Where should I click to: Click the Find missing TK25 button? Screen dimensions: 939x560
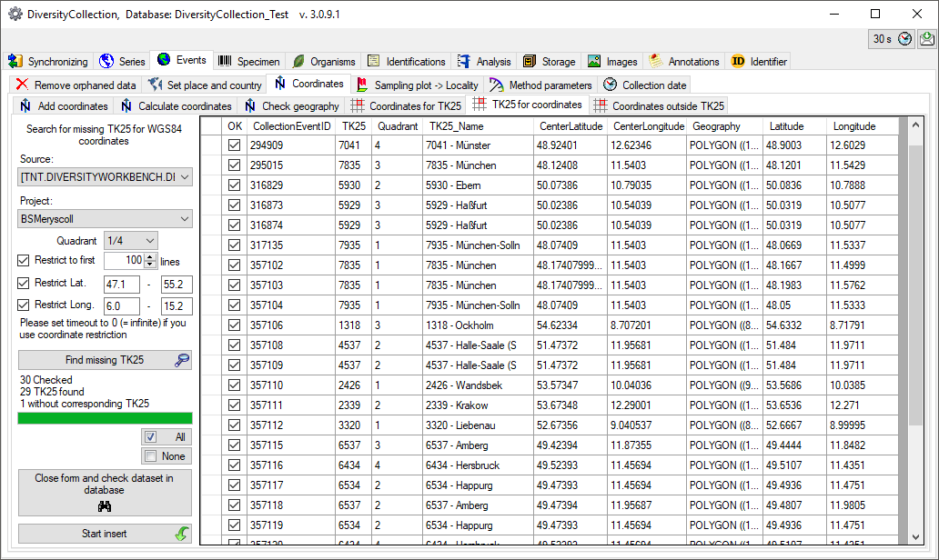[x=105, y=360]
